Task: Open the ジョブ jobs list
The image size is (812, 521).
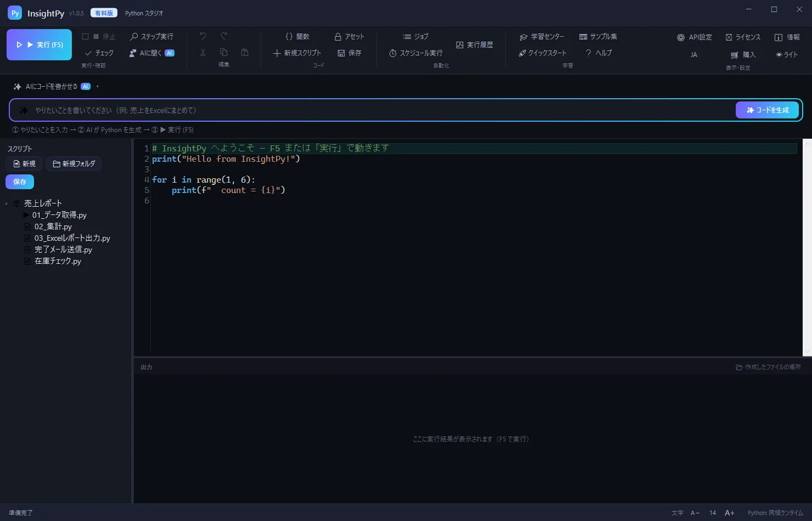Action: click(x=415, y=37)
